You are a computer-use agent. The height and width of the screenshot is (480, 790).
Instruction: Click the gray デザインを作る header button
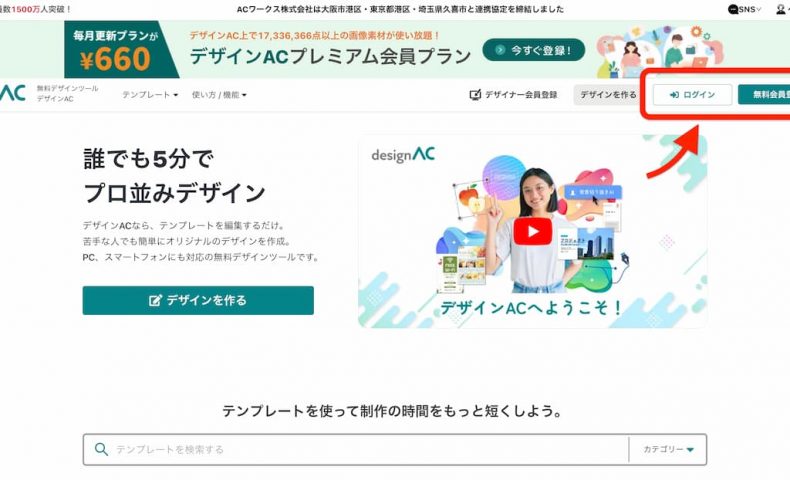[x=608, y=95]
